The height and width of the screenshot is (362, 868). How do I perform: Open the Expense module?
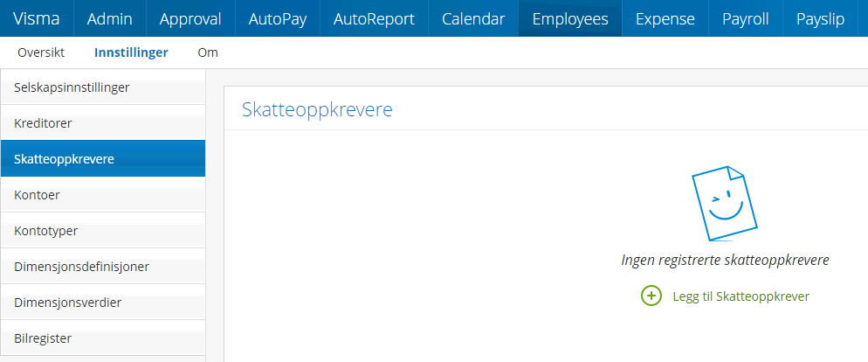click(665, 18)
